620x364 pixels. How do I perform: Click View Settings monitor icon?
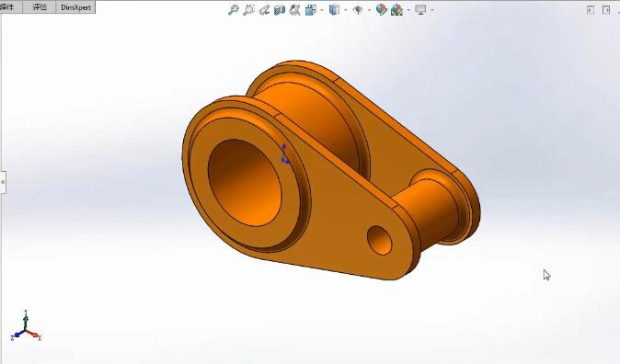420,10
